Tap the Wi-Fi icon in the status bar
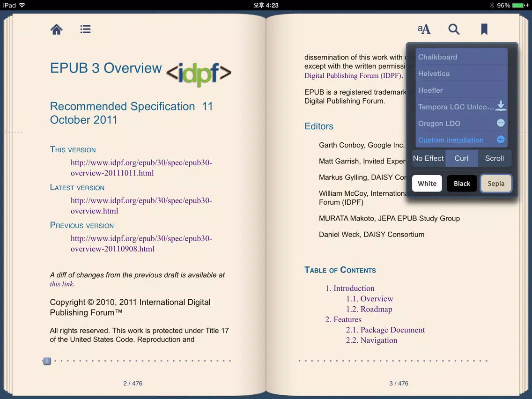 [x=22, y=5]
